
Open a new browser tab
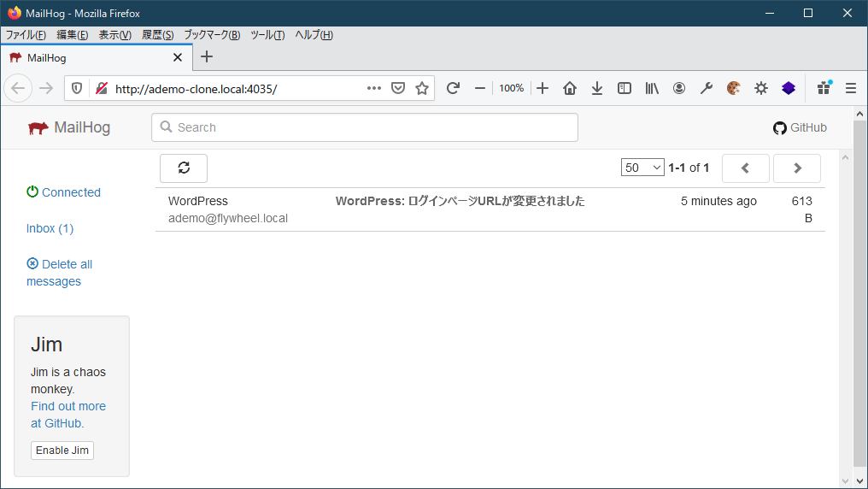[x=207, y=56]
